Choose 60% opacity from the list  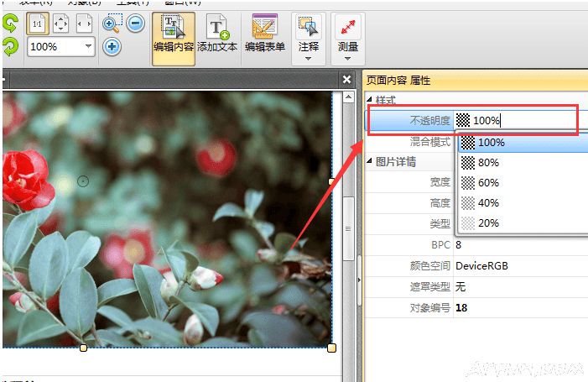pyautogui.click(x=523, y=183)
